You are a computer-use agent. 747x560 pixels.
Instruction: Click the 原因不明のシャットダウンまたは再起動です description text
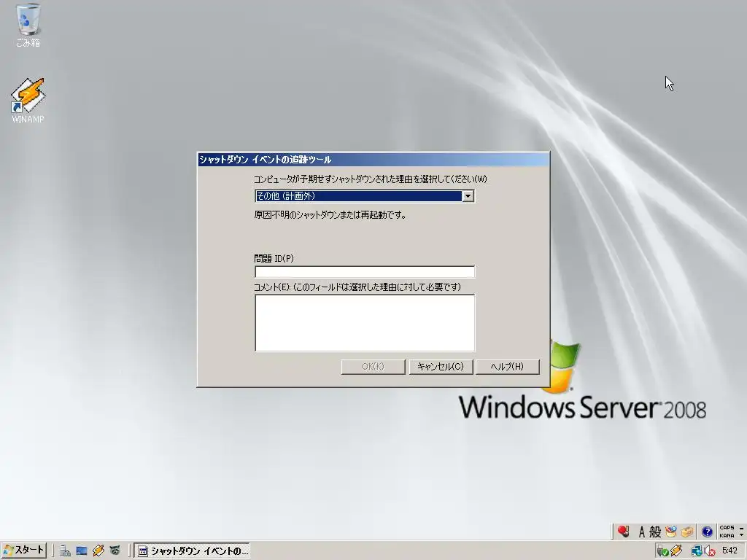[x=330, y=215]
